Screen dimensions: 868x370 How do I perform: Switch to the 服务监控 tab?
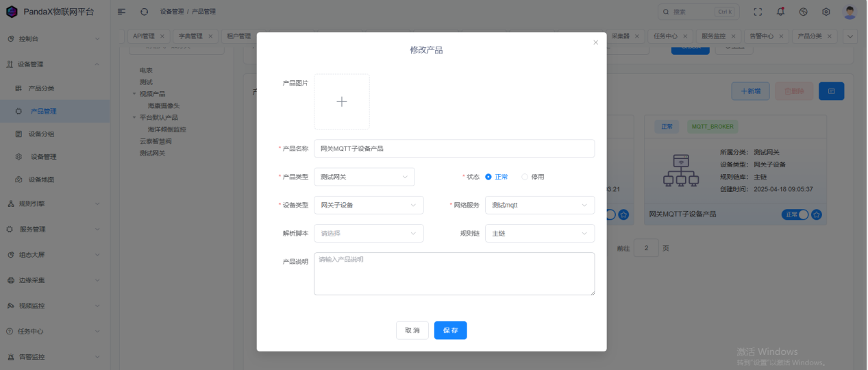[714, 36]
